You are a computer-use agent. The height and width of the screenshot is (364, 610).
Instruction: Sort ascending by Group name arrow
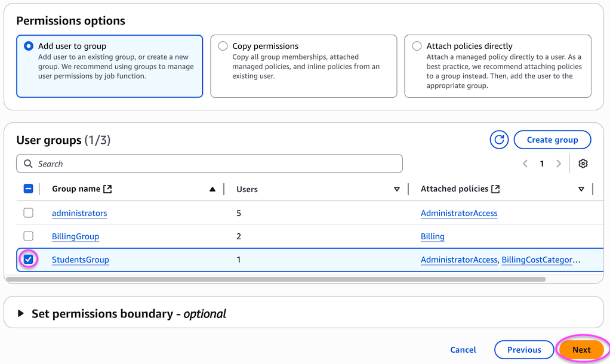212,189
